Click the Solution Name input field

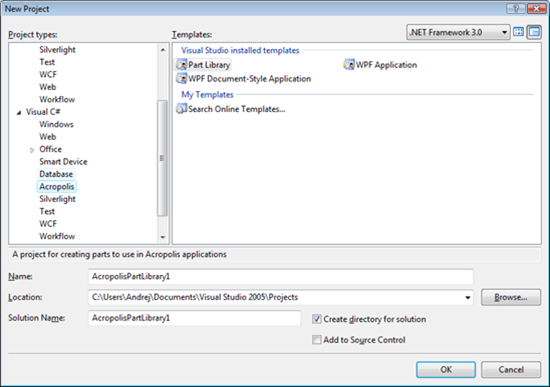pyautogui.click(x=195, y=318)
